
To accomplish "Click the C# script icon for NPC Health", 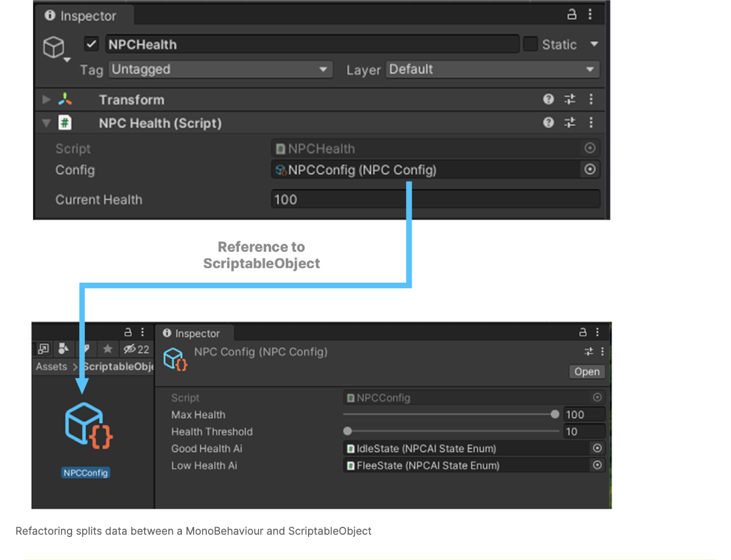I will tap(65, 122).
